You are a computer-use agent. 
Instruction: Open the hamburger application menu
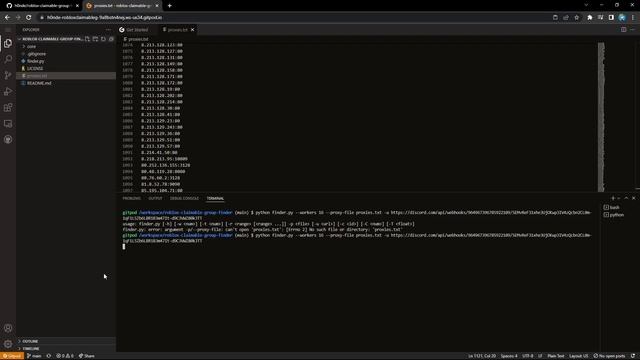coord(8,30)
